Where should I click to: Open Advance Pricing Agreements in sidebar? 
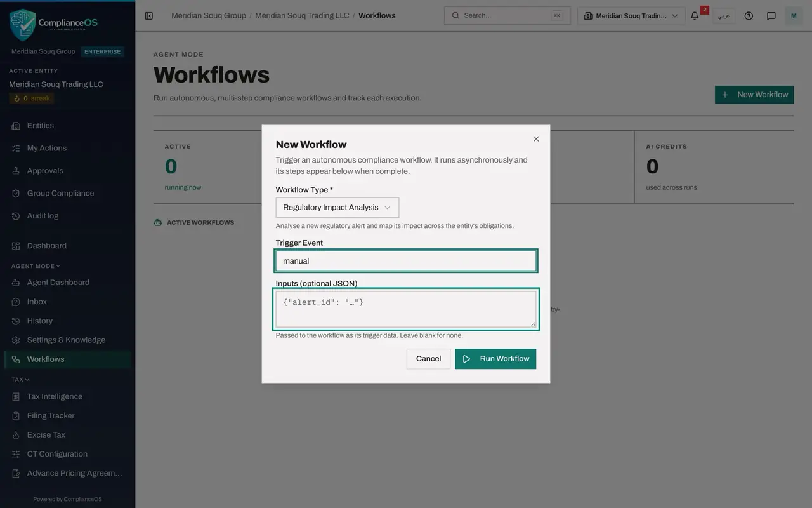point(68,473)
